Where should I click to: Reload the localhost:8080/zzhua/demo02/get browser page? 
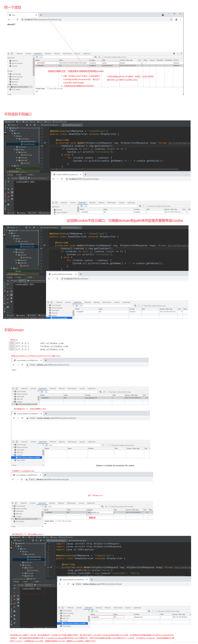[62, 179]
